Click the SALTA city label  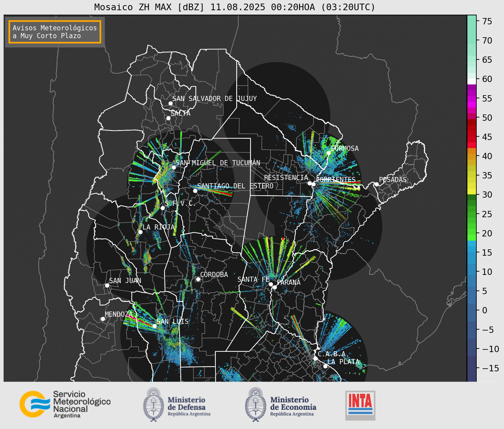181,113
